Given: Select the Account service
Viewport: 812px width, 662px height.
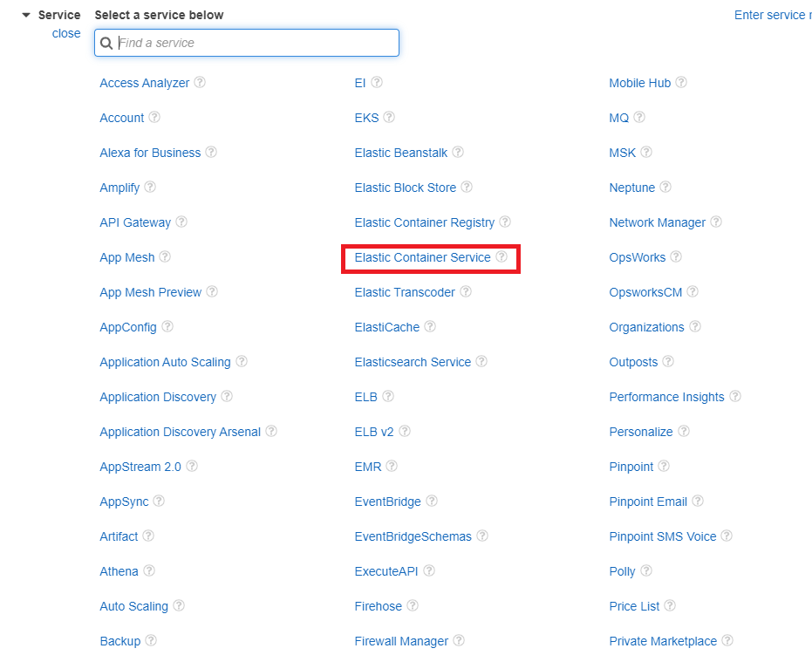Looking at the screenshot, I should pos(122,118).
